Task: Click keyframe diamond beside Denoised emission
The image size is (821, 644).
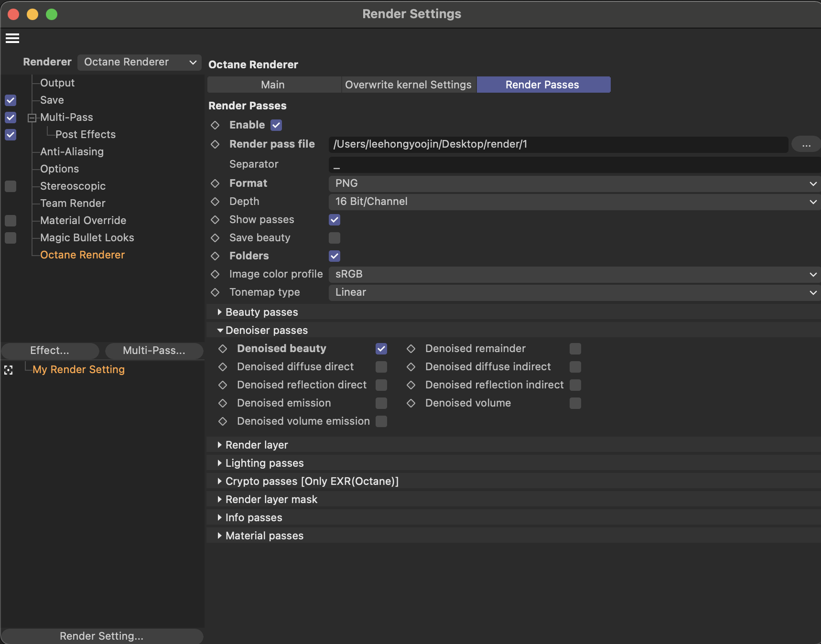Action: (x=223, y=403)
